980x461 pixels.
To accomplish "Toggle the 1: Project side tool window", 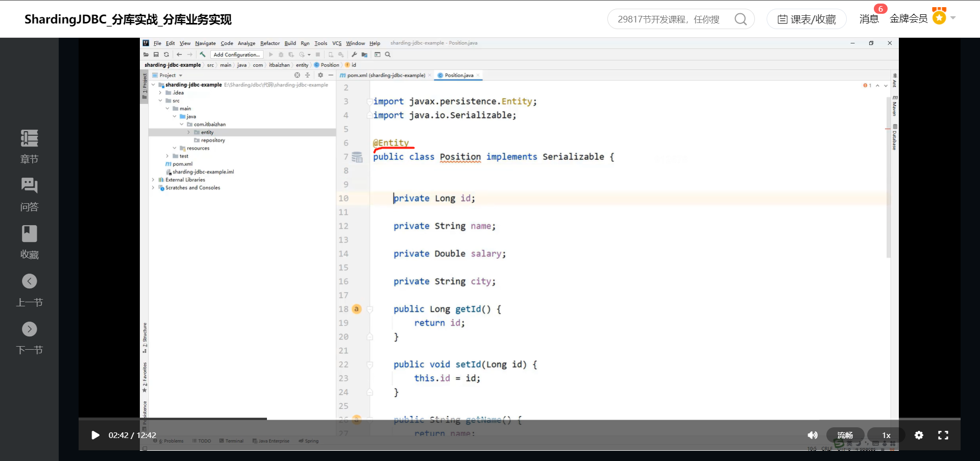I will [144, 86].
